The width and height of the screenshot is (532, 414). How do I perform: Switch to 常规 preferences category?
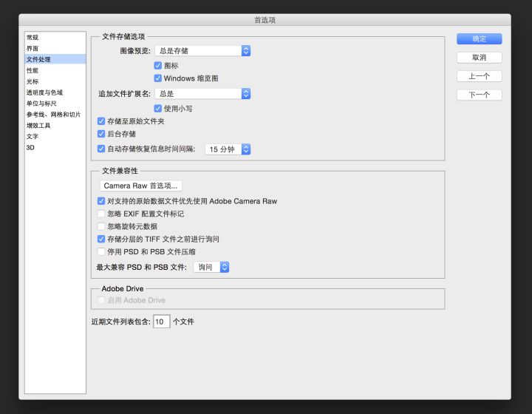[x=33, y=37]
